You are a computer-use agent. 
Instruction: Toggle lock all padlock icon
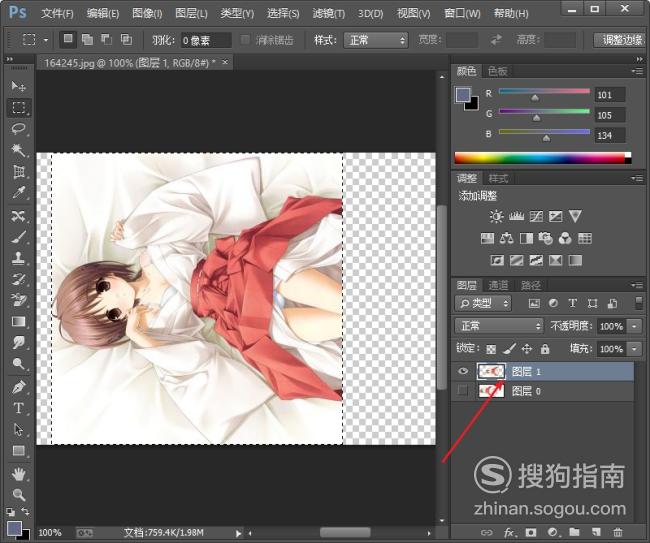click(x=545, y=349)
